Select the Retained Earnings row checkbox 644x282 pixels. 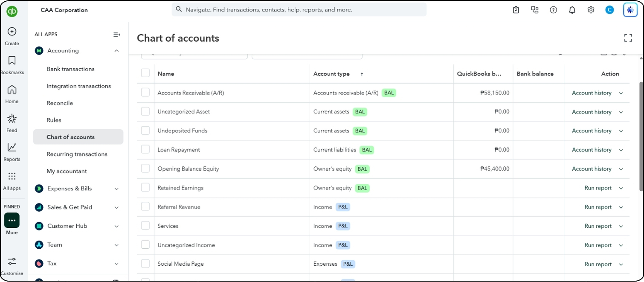(x=145, y=187)
